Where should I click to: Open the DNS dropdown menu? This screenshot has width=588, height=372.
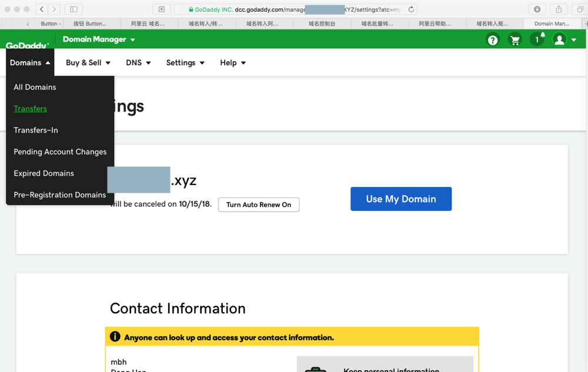point(138,63)
